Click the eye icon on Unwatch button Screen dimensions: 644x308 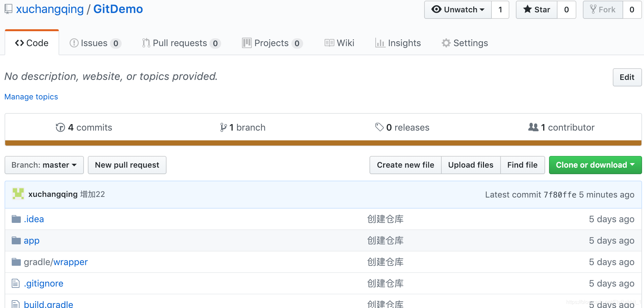436,9
